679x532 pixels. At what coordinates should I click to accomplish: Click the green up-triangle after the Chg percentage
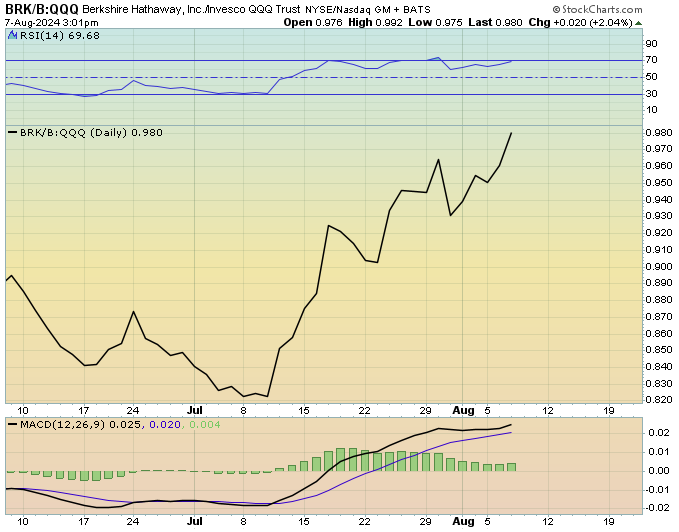coord(638,23)
